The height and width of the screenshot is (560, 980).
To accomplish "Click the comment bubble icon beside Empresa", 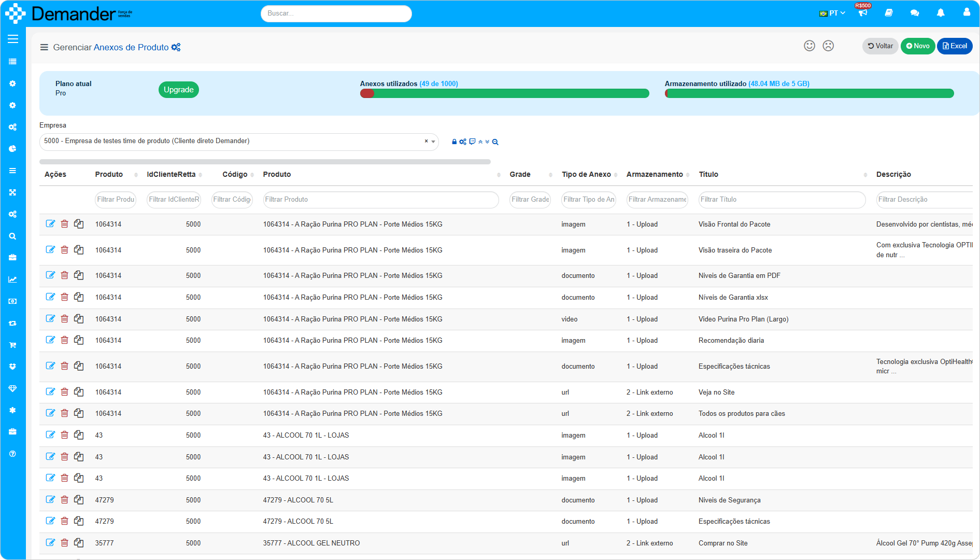I will (472, 142).
